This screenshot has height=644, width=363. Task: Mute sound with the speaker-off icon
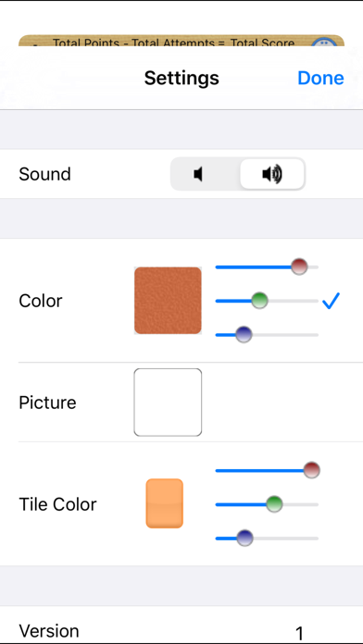click(198, 175)
